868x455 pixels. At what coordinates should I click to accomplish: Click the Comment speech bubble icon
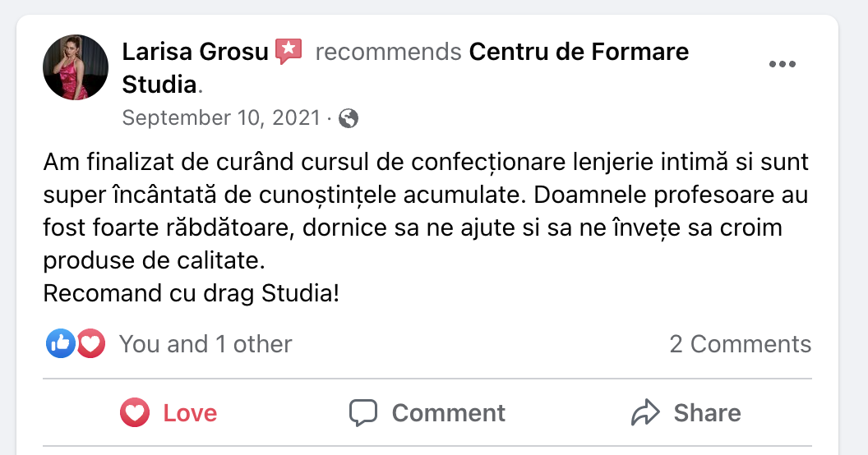pos(362,412)
